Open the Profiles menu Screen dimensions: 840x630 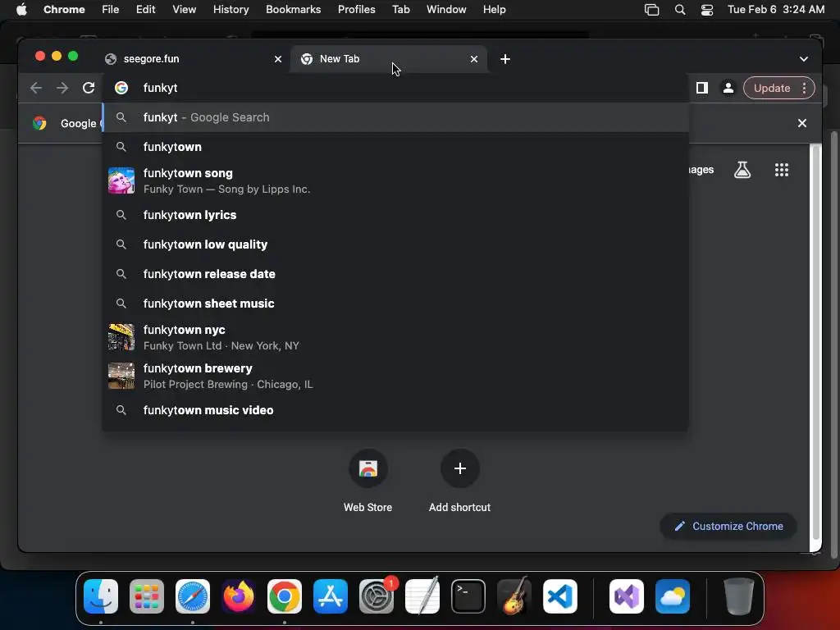(x=356, y=10)
